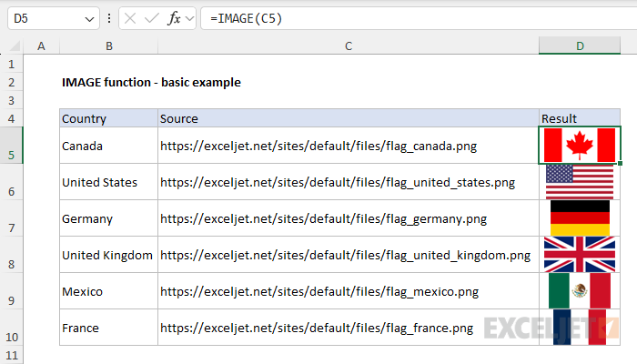Click the three-dot handle next to Name Box
637x364 pixels.
109,18
